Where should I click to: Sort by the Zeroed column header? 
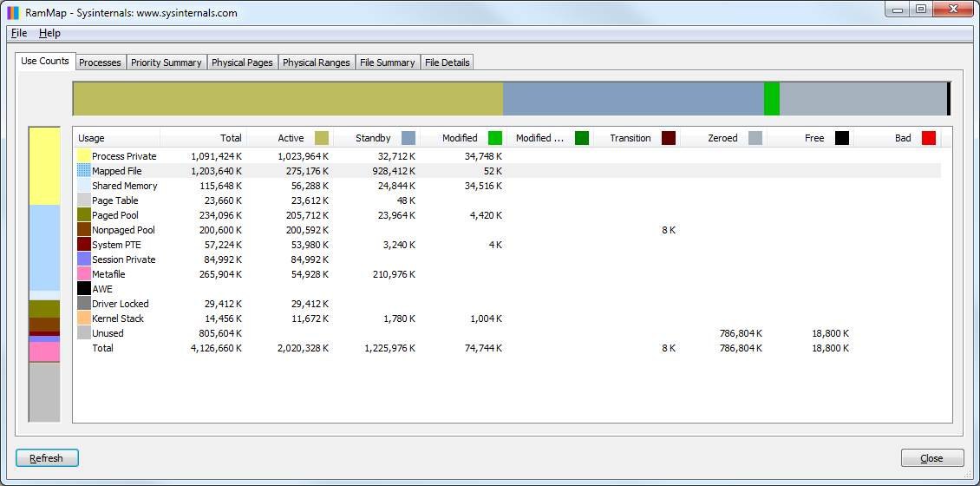[724, 138]
